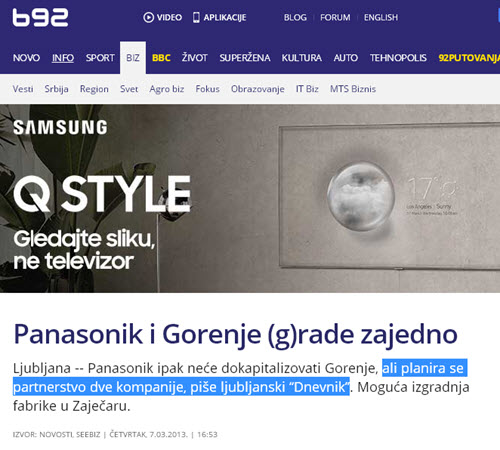Viewport: 500px width, 450px height.
Task: Open the Srbija submenu link
Action: click(57, 89)
